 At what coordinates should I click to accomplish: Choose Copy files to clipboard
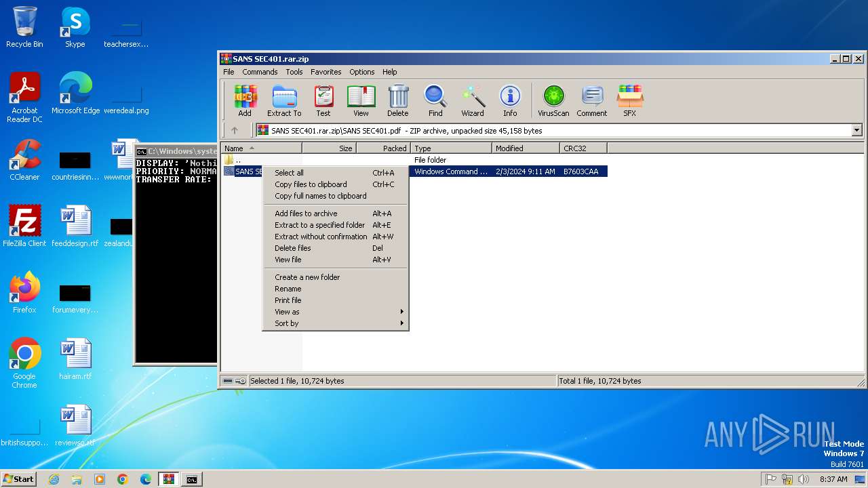click(x=336, y=184)
